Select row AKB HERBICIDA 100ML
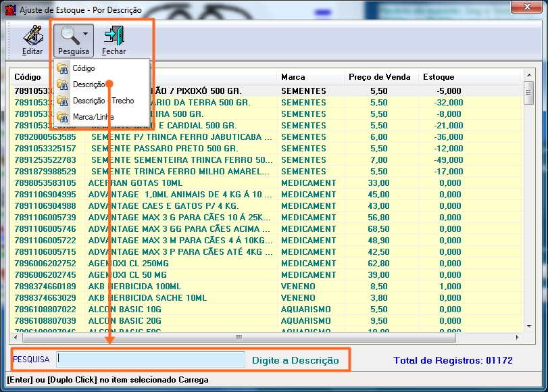548x392 pixels. [x=266, y=287]
